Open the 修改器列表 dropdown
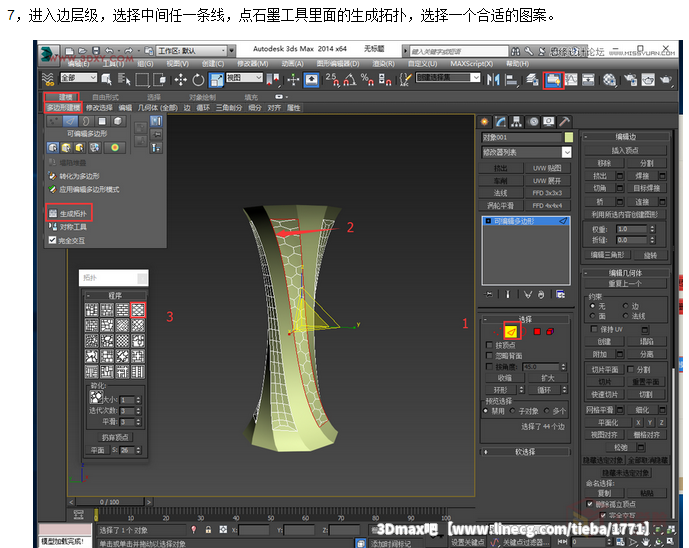Image resolution: width=689 pixels, height=548 pixels. point(526,152)
